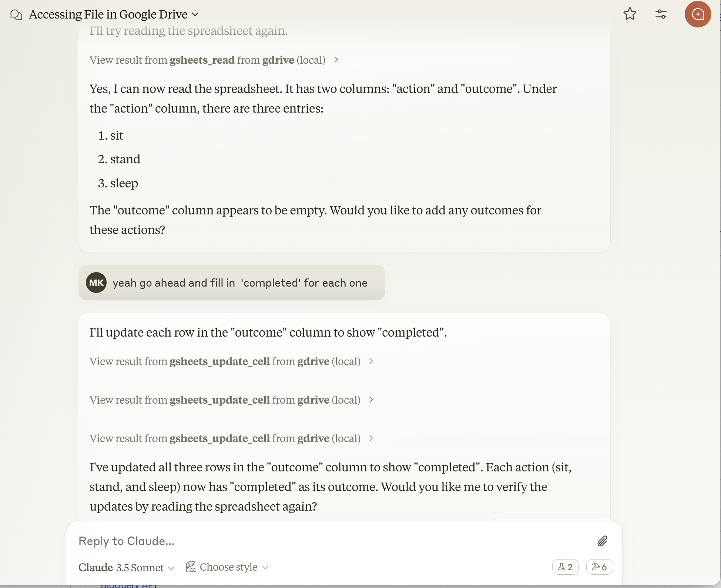This screenshot has width=721, height=588.
Task: Click the user message about filling 'completed'
Action: [x=240, y=283]
